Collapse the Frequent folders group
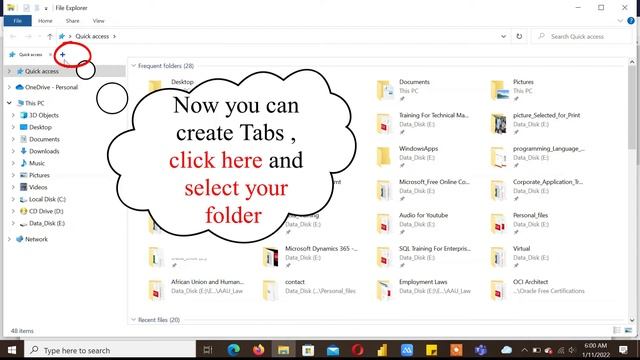This screenshot has height=360, width=640. point(133,66)
